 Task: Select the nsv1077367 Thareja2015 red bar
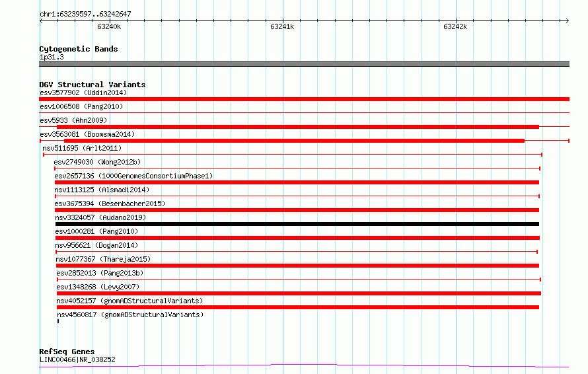(x=298, y=266)
